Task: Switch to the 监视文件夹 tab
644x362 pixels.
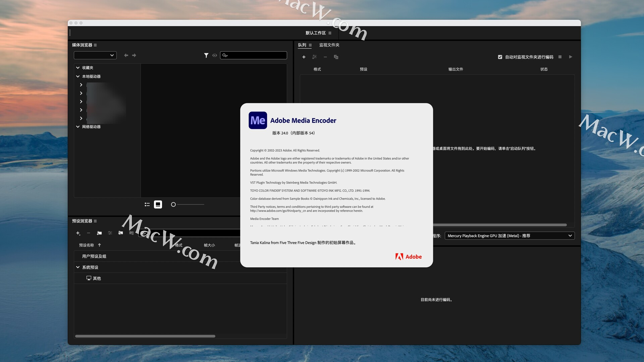Action: coord(329,45)
